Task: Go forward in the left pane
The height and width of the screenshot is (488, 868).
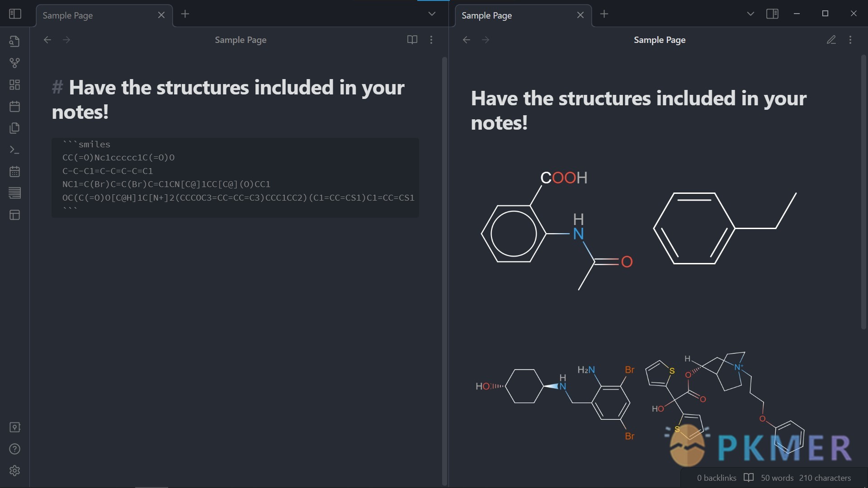Action: click(x=66, y=40)
